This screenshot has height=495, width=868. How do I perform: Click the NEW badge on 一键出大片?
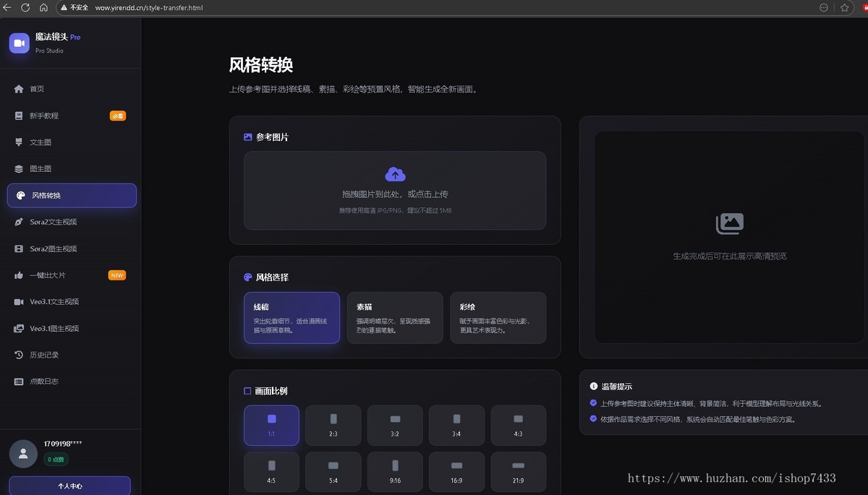tap(117, 275)
